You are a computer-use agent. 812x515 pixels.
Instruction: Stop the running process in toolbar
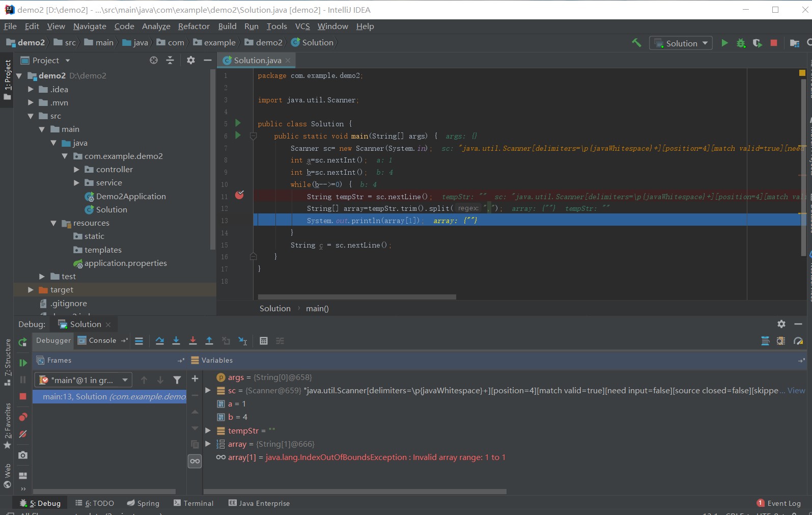coord(774,43)
